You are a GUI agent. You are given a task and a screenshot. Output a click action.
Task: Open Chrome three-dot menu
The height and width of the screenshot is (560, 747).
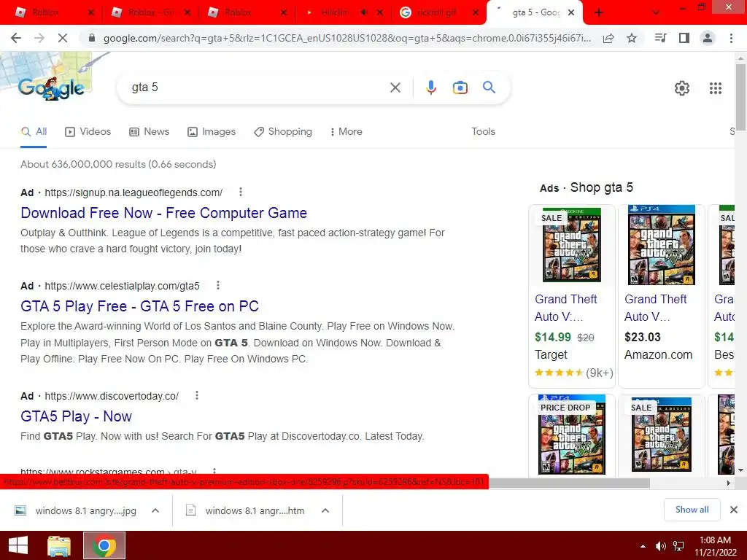pyautogui.click(x=731, y=38)
